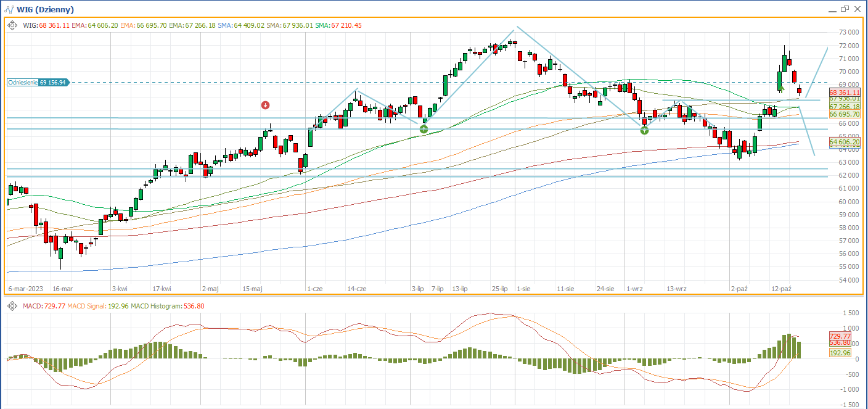Select the green plus marker at 3-lip low
This screenshot has width=868, height=409.
[424, 129]
